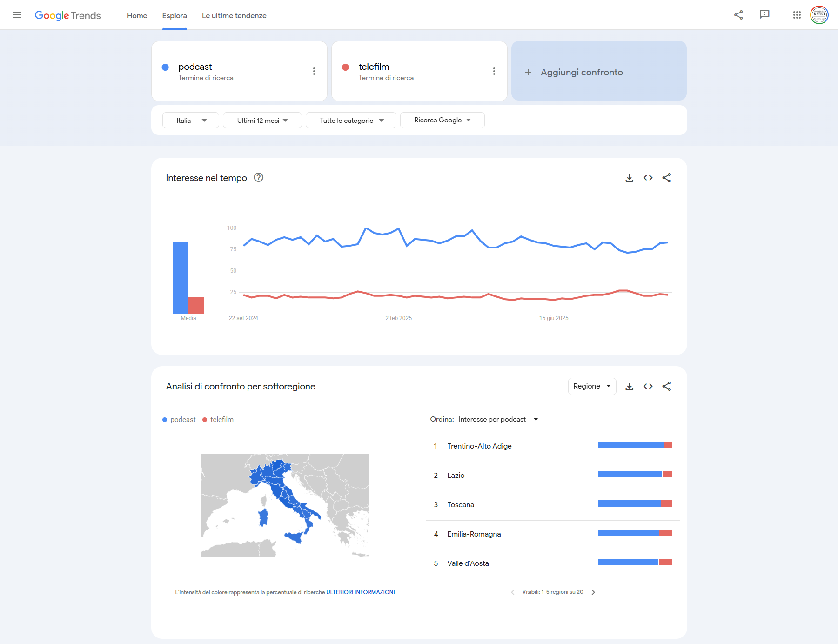This screenshot has width=838, height=644.
Task: Open options menu for telefilm term
Action: pyautogui.click(x=494, y=71)
